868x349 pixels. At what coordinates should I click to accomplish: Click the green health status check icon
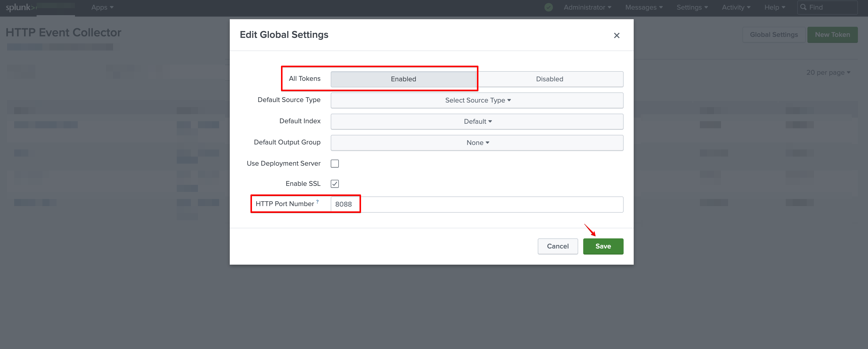pyautogui.click(x=548, y=7)
